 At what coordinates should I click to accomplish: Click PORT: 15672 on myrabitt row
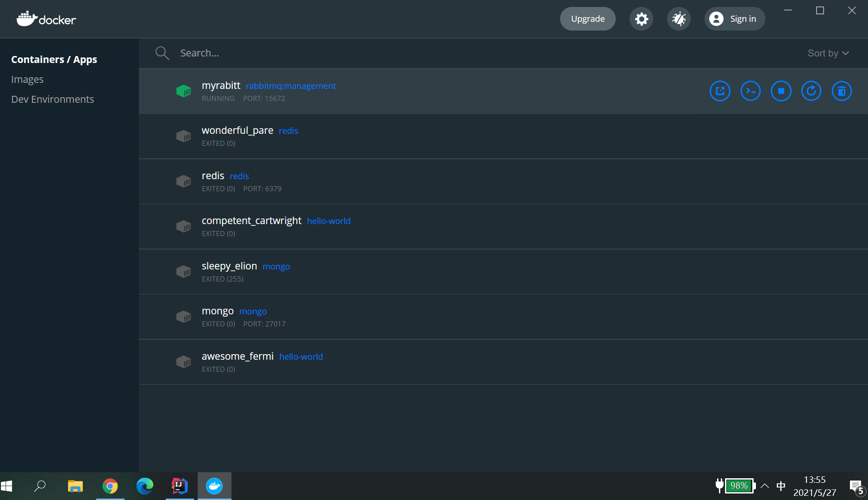(x=264, y=99)
